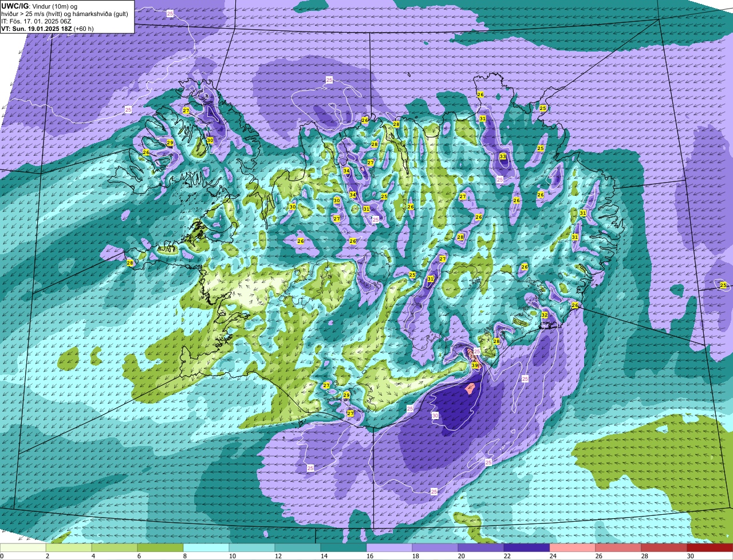The height and width of the screenshot is (560, 733).
Task: Click the 'VT: Sun. 19.01.2025 18Z (+60 h)' line
Action: click(48, 29)
